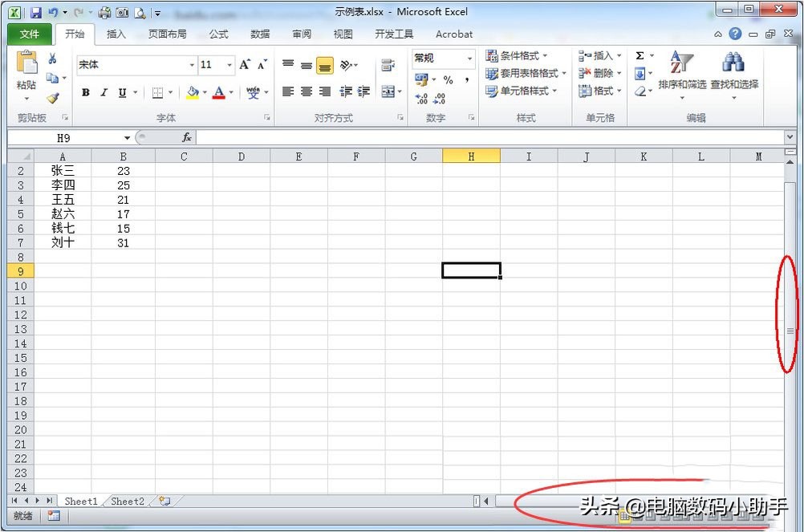Click the Clear eraser icon
This screenshot has width=804, height=532.
click(640, 91)
